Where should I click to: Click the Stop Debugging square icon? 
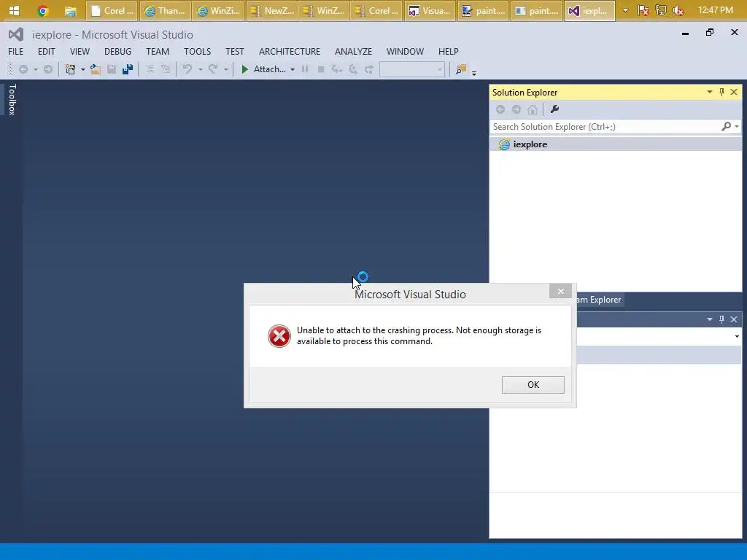point(321,69)
